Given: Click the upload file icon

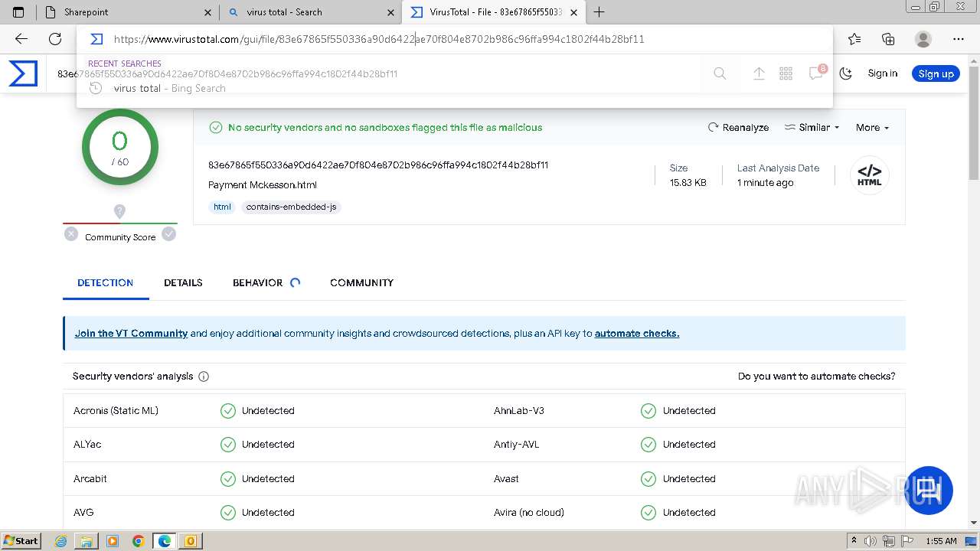Looking at the screenshot, I should click(759, 73).
